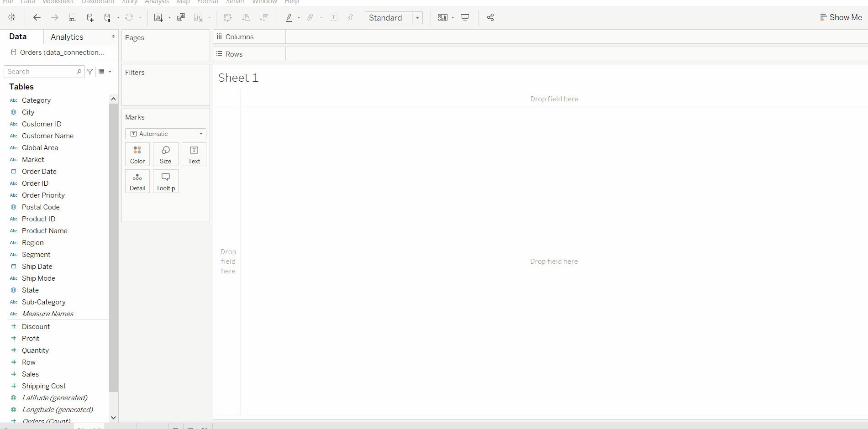Select the Swap Rows and Columns icon
This screenshot has height=429, width=868.
(x=227, y=17)
